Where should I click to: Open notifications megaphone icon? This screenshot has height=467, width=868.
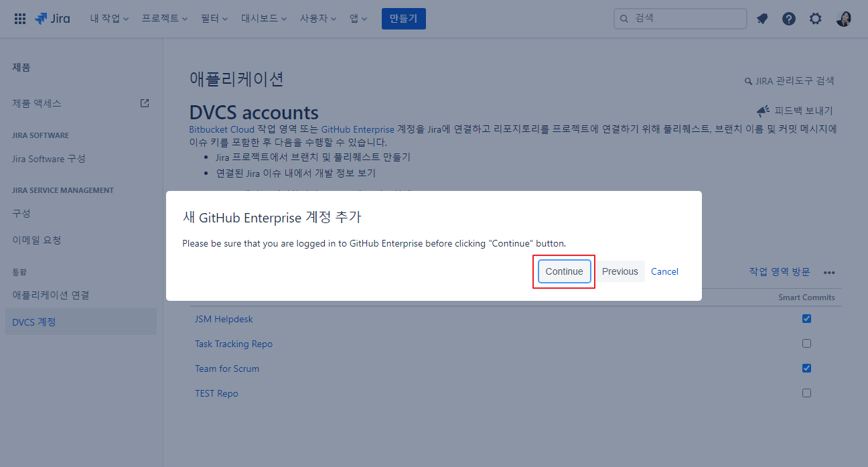coord(762,19)
